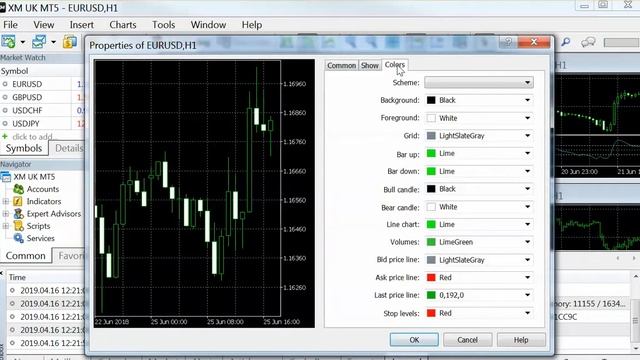Confirm with the OK button
640x360 pixels.
coord(414,340)
